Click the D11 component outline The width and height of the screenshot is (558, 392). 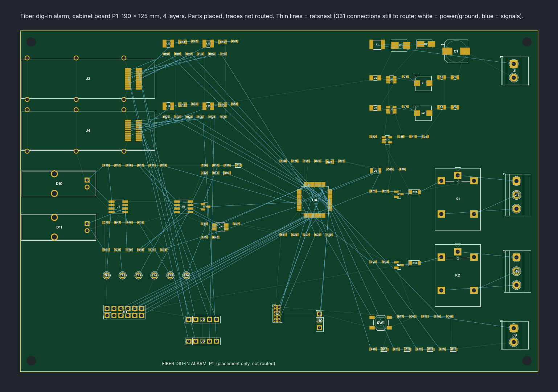(x=58, y=227)
